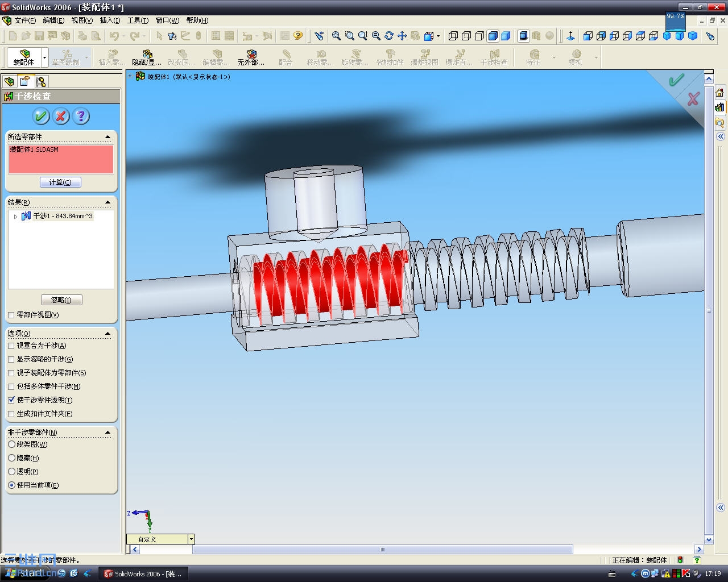The image size is (728, 582).
Task: Switch to Hidden Lines Removed display
Action: pos(479,36)
